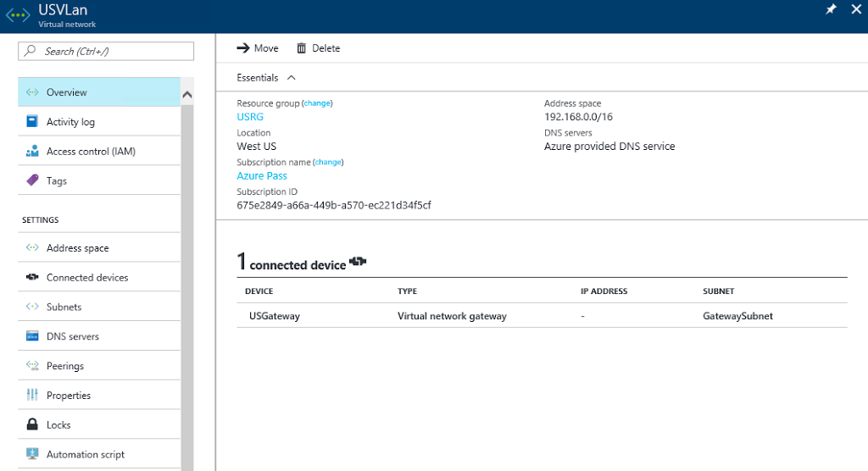868x471 pixels.
Task: Click the DEVICE column header
Action: [x=259, y=291]
